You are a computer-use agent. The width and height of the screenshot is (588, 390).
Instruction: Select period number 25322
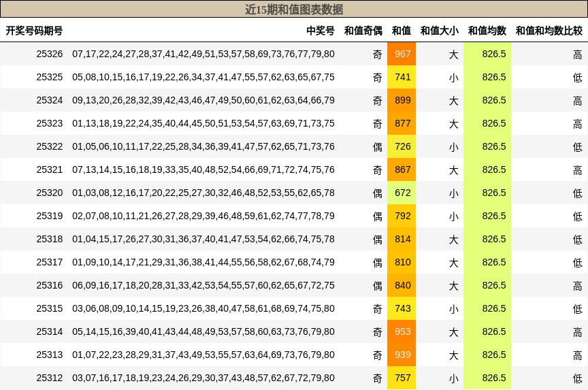[50, 146]
